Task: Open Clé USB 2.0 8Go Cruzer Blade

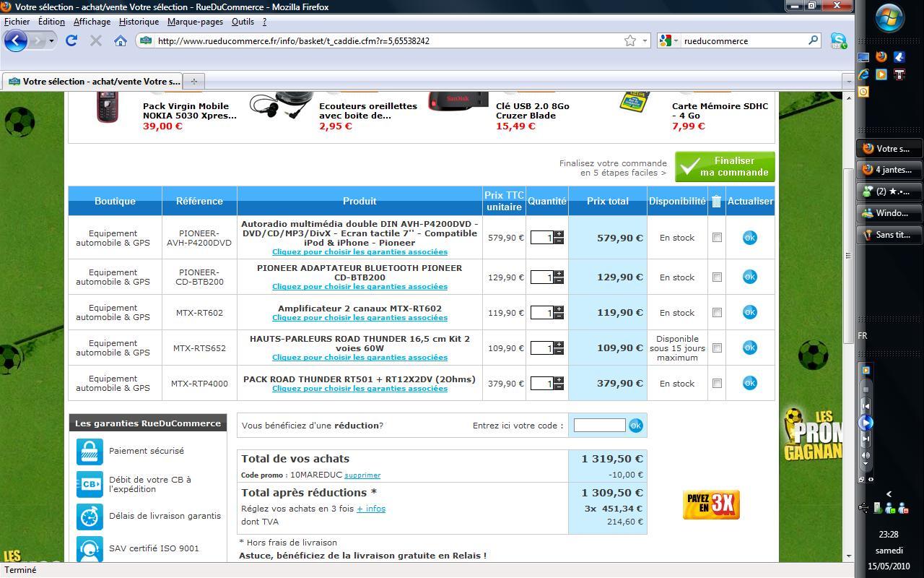Action: pyautogui.click(x=533, y=111)
